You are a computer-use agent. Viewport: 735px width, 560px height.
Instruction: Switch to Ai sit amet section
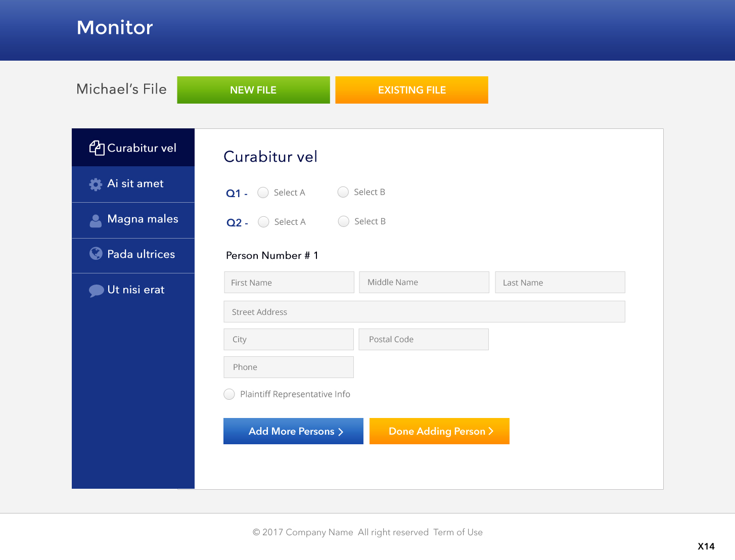tap(133, 184)
